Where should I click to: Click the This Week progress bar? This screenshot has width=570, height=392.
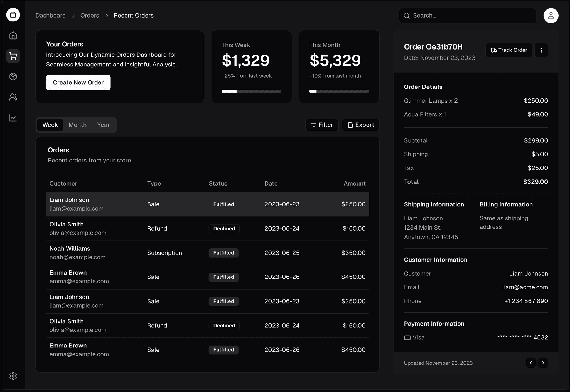(251, 91)
